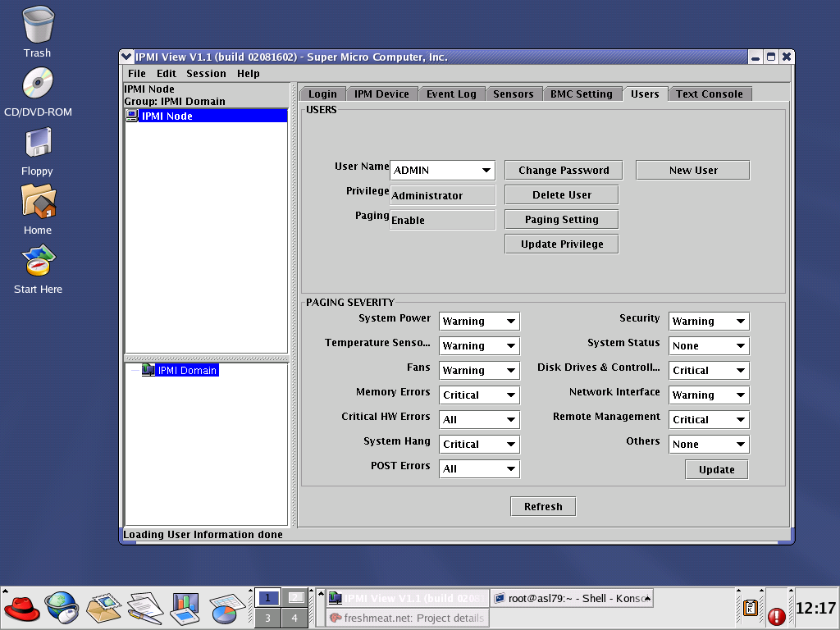
Task: Switch to workspace 1 in pager
Action: pos(267,598)
